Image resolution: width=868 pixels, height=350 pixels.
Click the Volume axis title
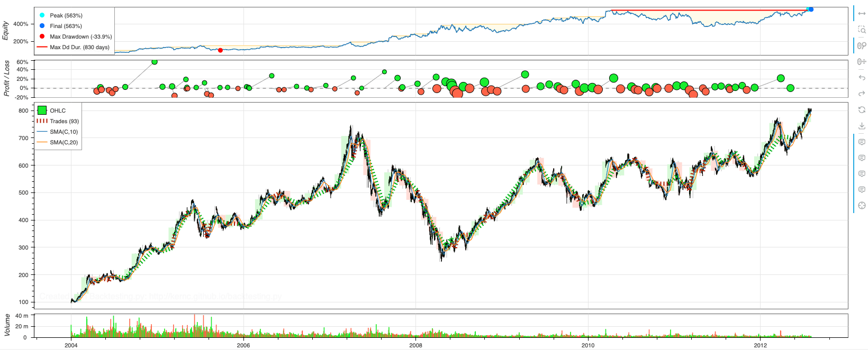(x=7, y=325)
